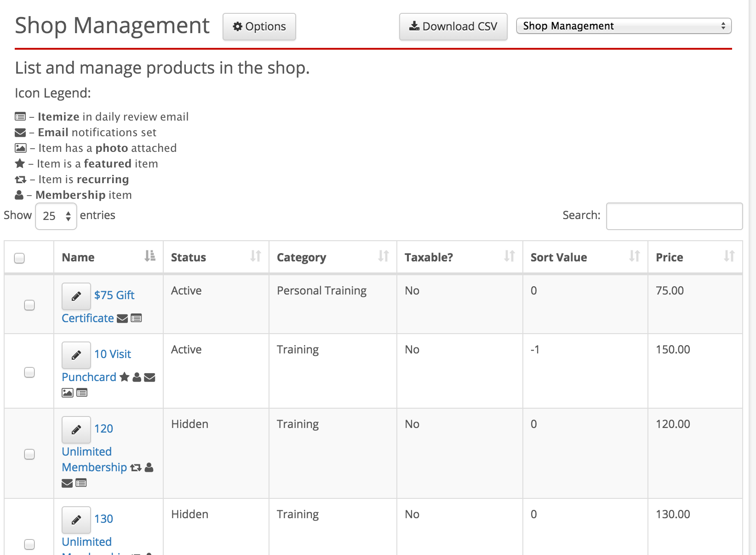Change the Show entries dropdown from 25
Screen dimensions: 756x555
56,215
